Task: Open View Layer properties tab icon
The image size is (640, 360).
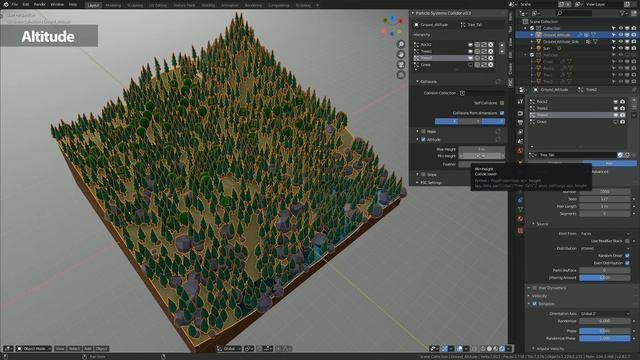Action: pyautogui.click(x=520, y=132)
